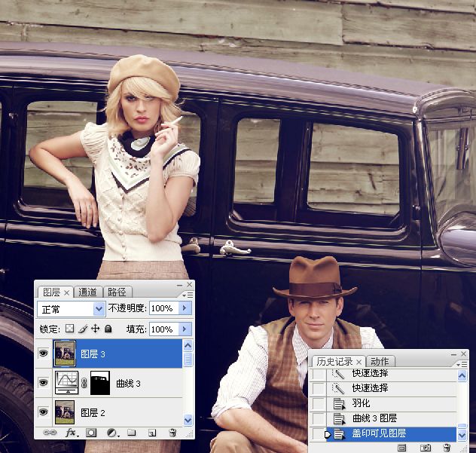
Task: Click the Layers panel scrollbar thumb
Action: coord(188,359)
